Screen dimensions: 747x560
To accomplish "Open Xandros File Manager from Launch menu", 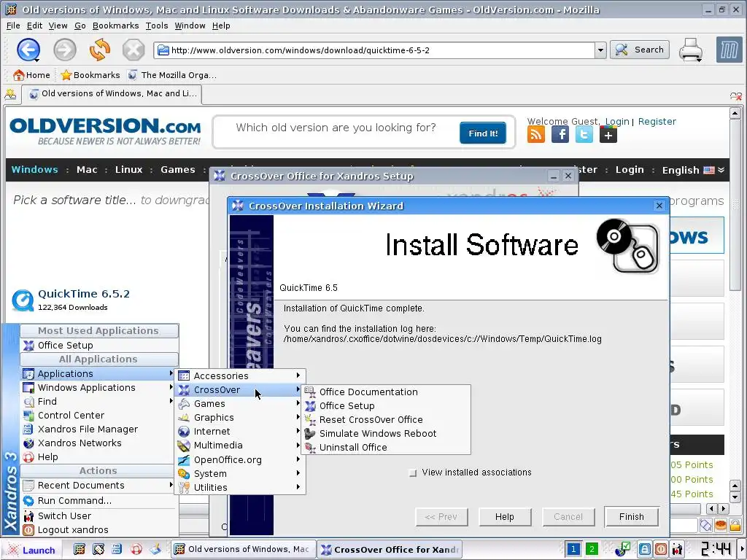I will [98, 429].
